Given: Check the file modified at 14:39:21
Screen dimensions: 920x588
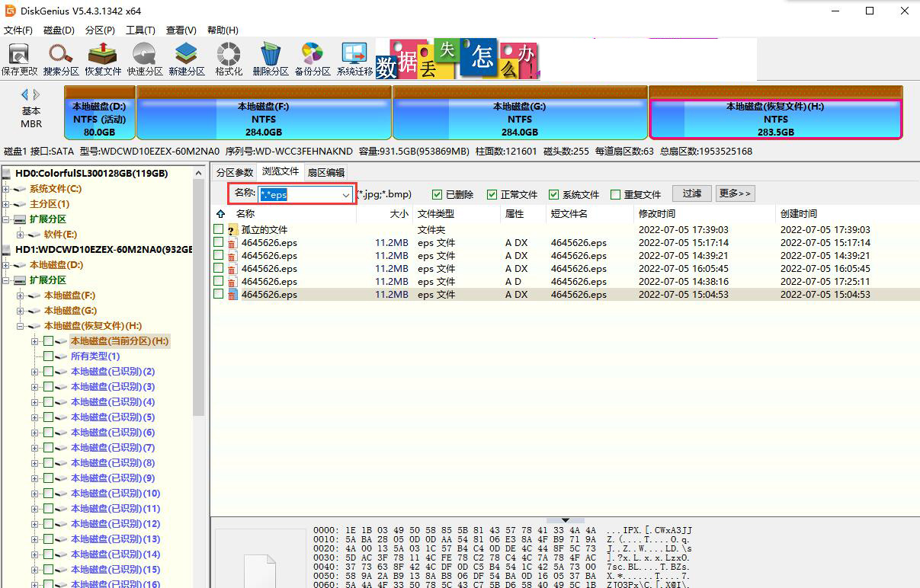Looking at the screenshot, I should pos(219,255).
